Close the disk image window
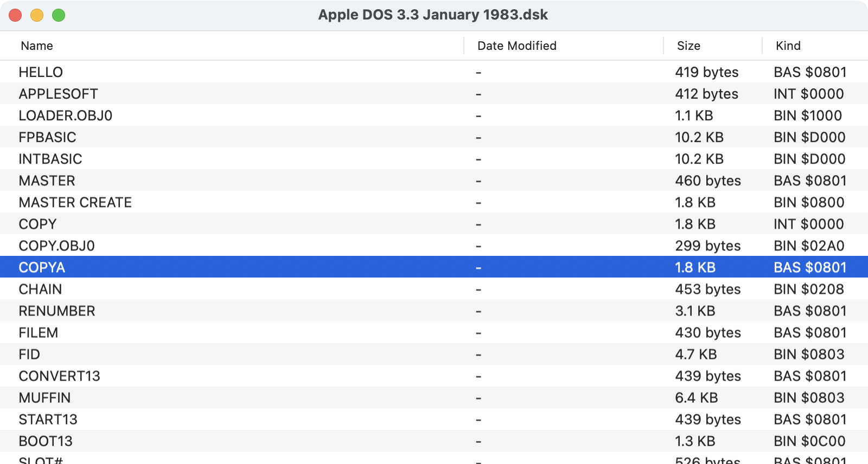Image resolution: width=868 pixels, height=464 pixels. 15,15
